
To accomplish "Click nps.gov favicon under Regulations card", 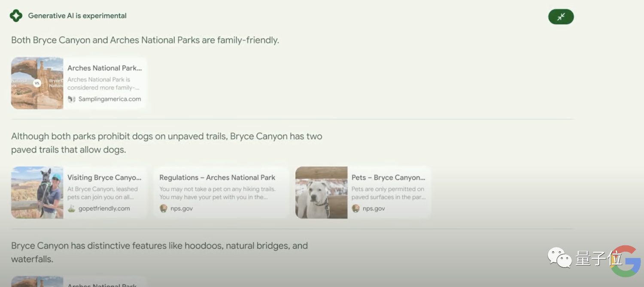I will 164,208.
